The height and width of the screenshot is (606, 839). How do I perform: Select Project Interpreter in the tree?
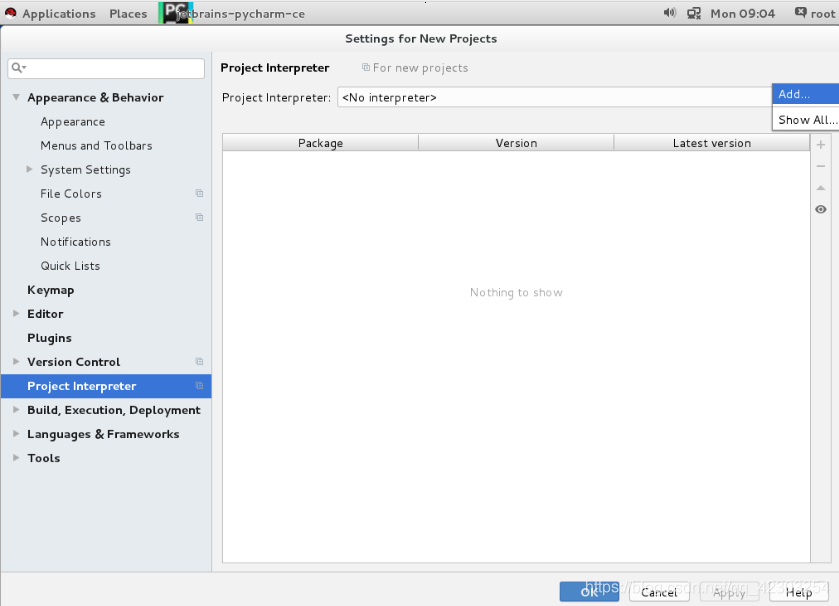[106, 386]
